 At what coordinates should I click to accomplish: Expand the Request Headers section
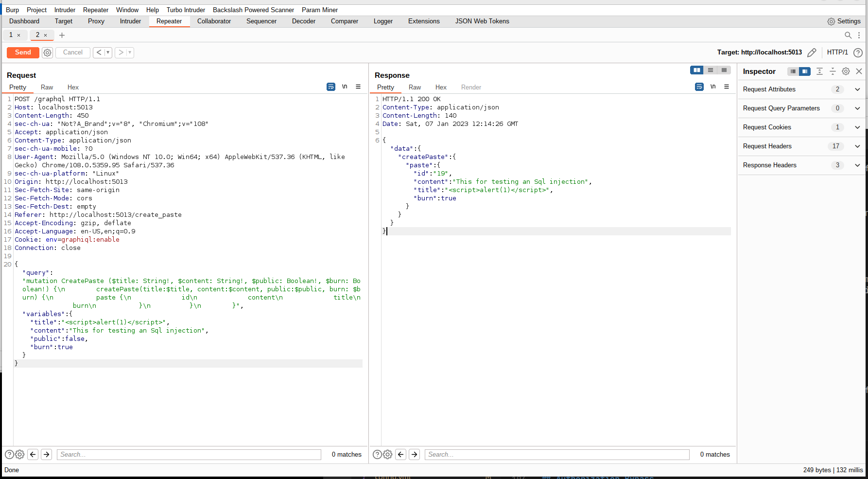[857, 146]
